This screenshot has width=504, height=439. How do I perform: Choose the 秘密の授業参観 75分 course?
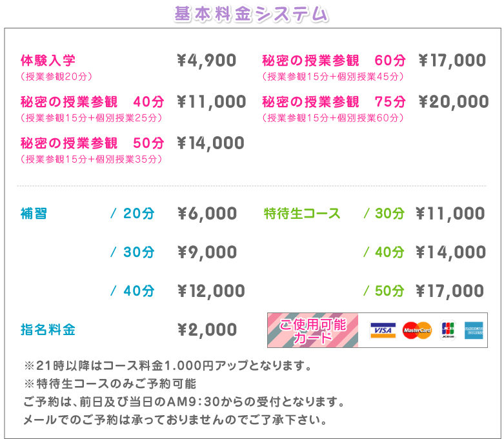pyautogui.click(x=334, y=102)
